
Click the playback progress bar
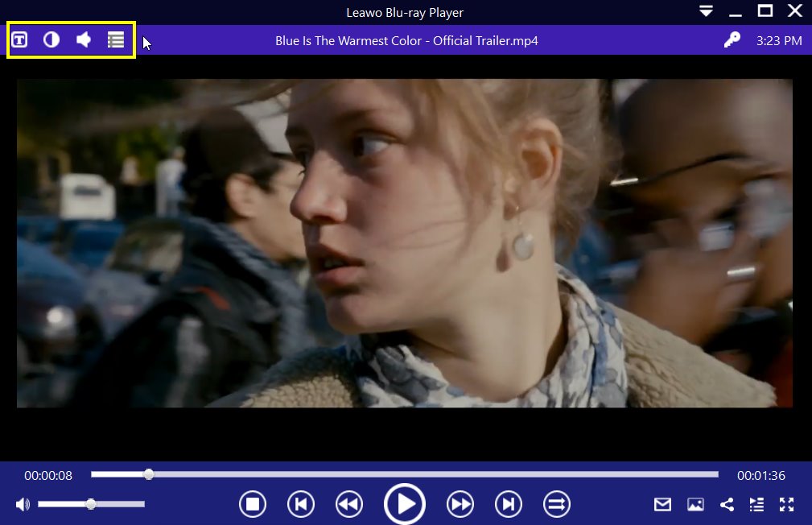405,474
